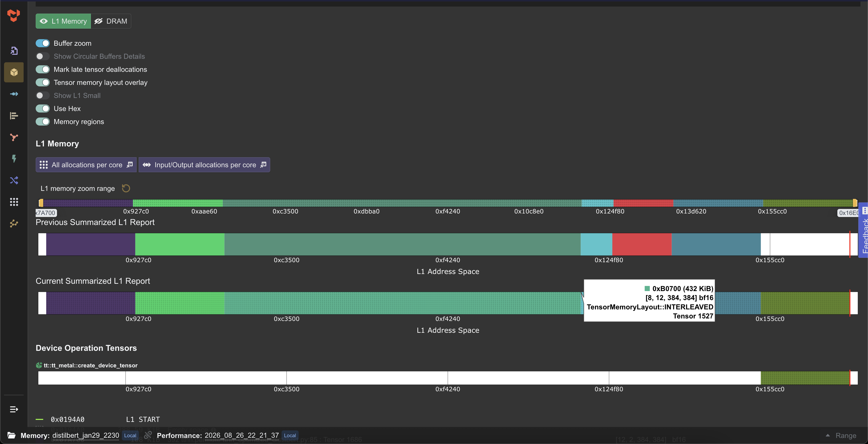Screen dimensions: 868x444
Task: Click the Tenstorrent logo in sidebar
Action: pyautogui.click(x=14, y=15)
